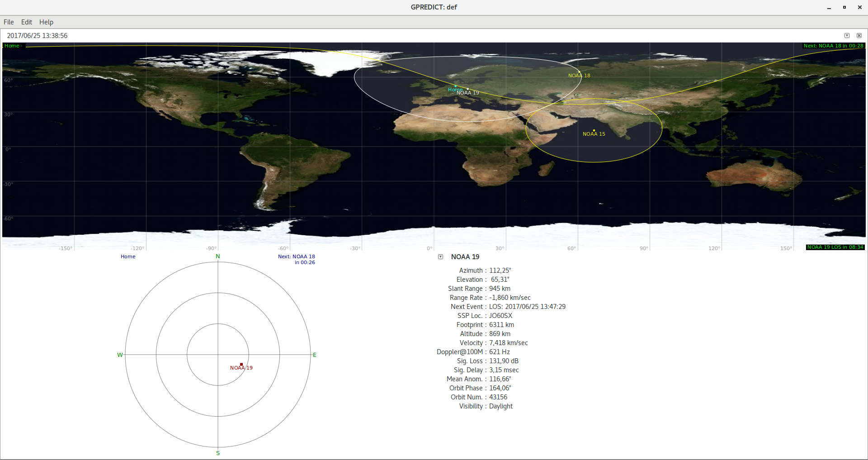Click NOAA 19 satellite marker on world map
Viewport: 868px width, 460px height.
pyautogui.click(x=467, y=89)
